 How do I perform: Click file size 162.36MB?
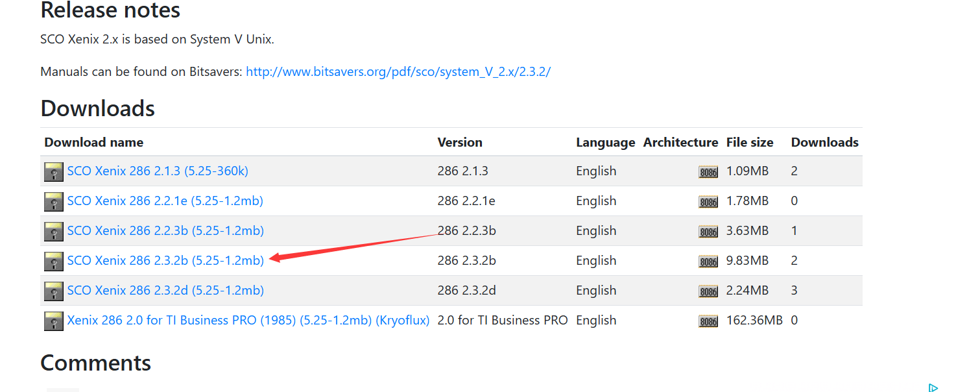(754, 321)
